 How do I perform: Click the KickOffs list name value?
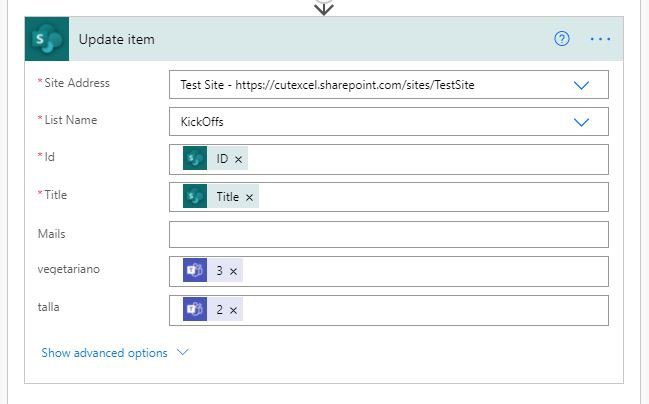tap(202, 122)
